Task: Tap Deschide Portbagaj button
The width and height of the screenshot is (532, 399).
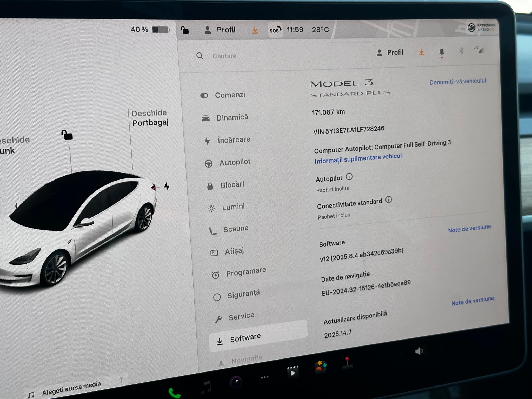Action: 150,118
